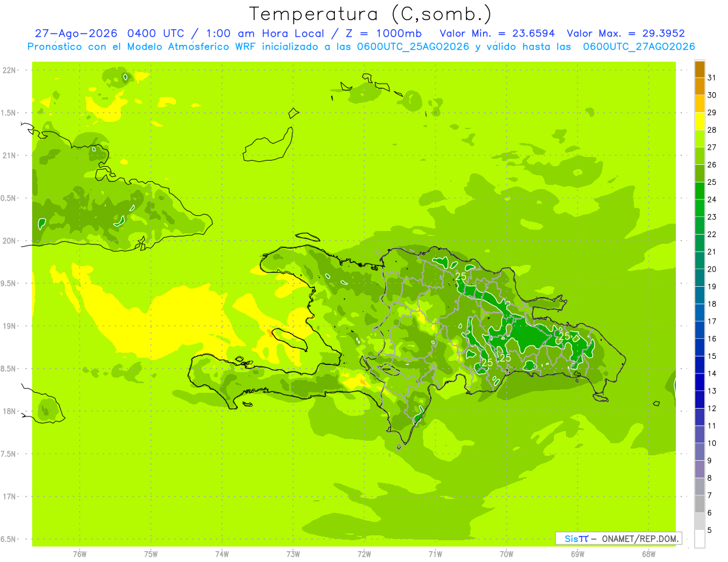Click the legend value '28'
728x562 pixels.
tap(712, 130)
